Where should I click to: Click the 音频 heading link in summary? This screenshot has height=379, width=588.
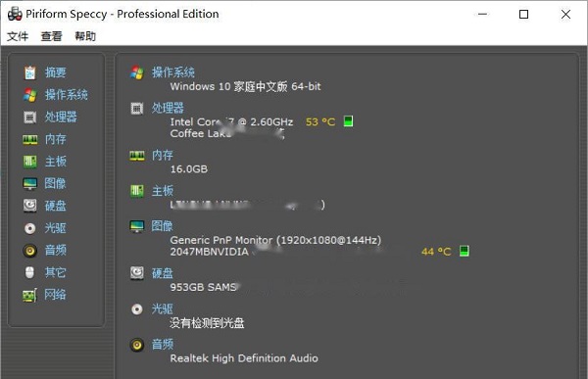point(163,344)
